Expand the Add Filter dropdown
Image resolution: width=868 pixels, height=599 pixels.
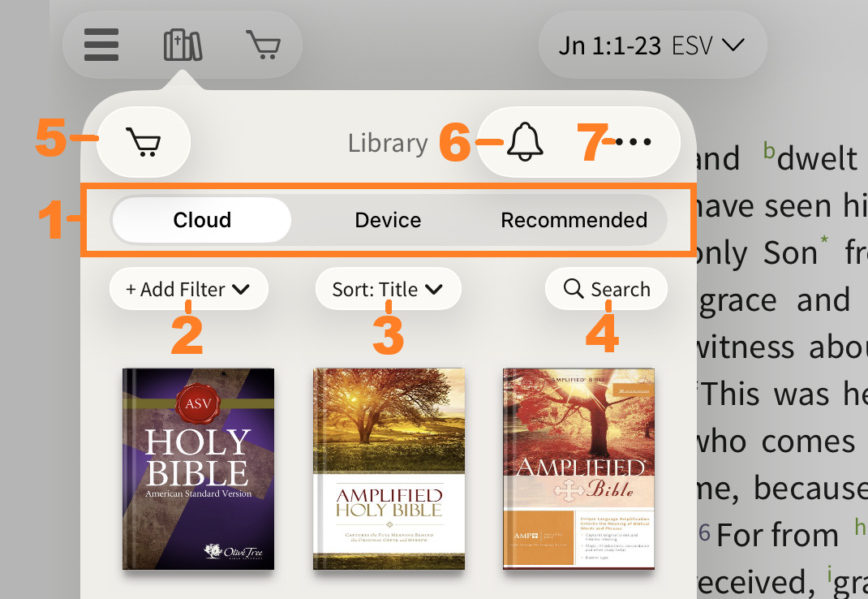click(188, 290)
